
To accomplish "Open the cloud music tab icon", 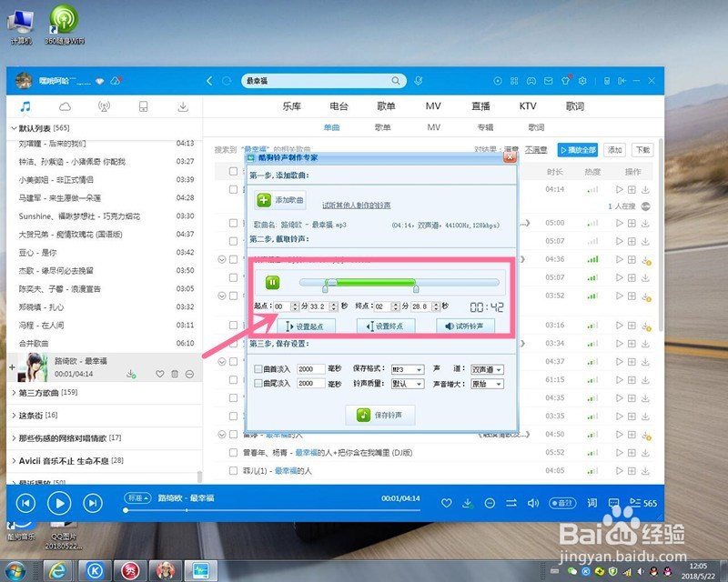I will pyautogui.click(x=65, y=107).
